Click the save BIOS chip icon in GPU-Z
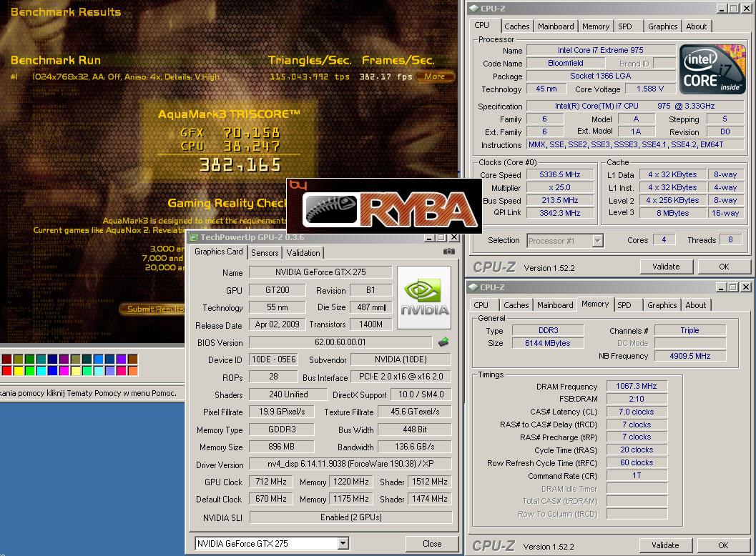The width and height of the screenshot is (756, 556). [443, 342]
